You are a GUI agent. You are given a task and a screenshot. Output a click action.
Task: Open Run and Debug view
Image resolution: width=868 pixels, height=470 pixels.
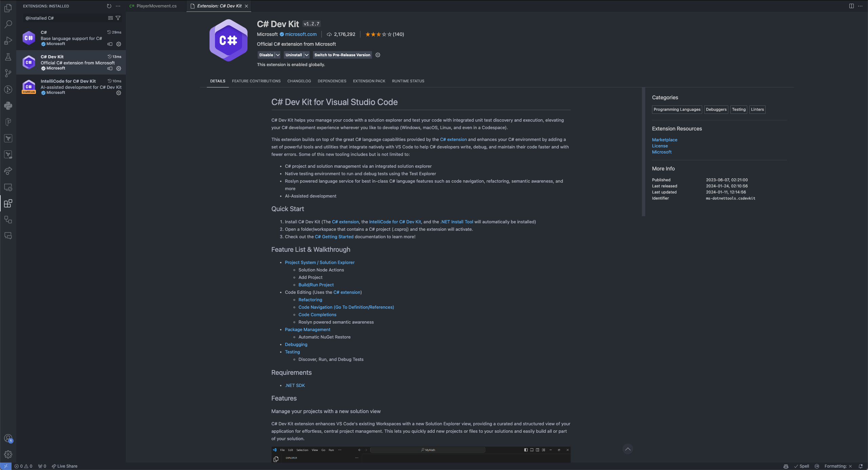[8, 41]
